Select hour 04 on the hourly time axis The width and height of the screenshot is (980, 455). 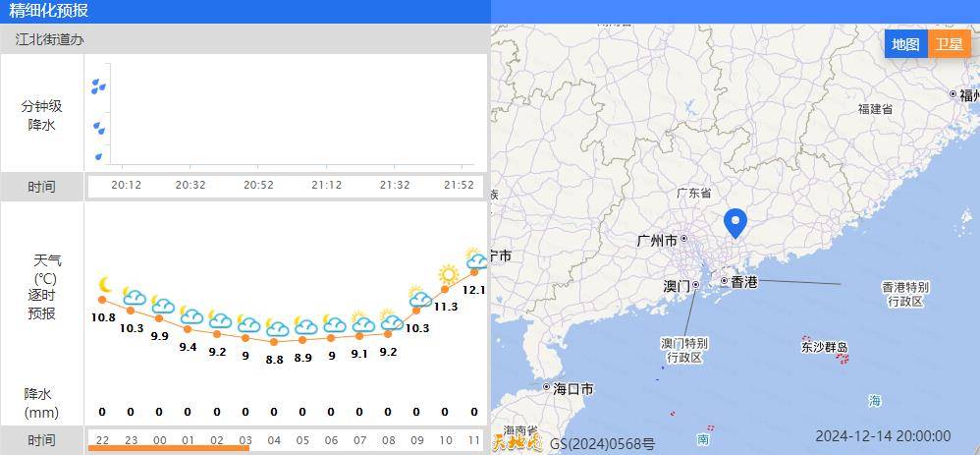[x=274, y=440]
